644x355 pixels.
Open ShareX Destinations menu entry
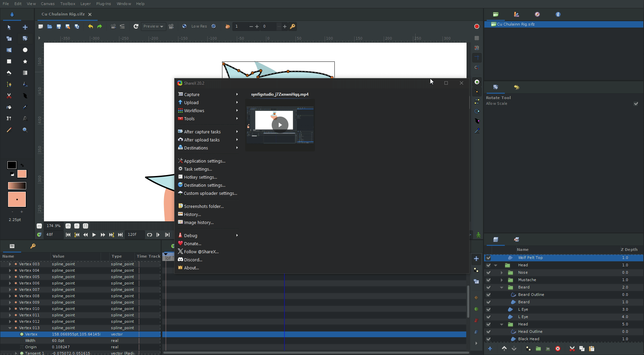coord(208,148)
